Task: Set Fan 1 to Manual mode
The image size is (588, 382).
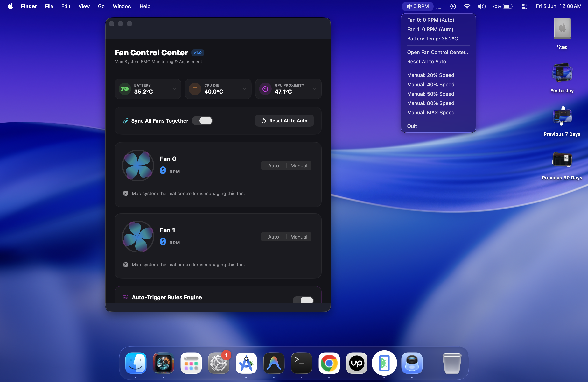Action: point(299,237)
